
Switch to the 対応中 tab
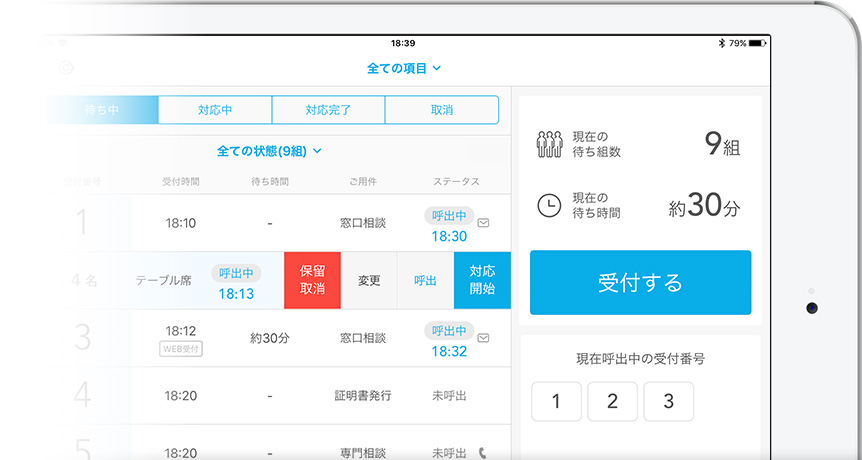pyautogui.click(x=215, y=110)
